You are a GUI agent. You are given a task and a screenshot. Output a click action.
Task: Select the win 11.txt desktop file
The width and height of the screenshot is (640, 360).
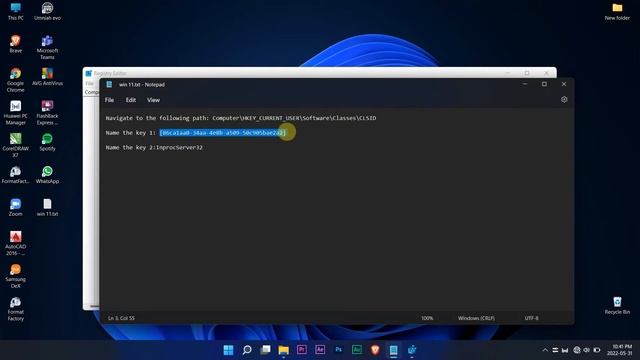pyautogui.click(x=47, y=207)
